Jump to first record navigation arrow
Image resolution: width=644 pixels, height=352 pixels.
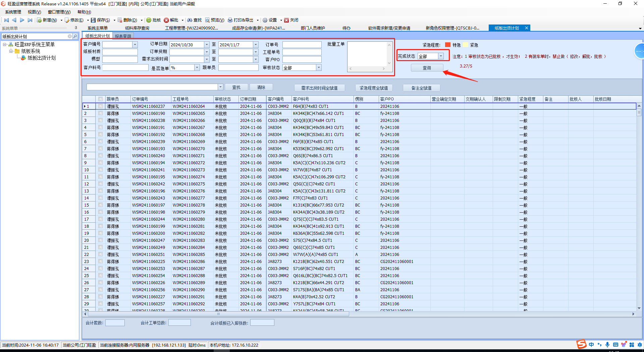6,20
